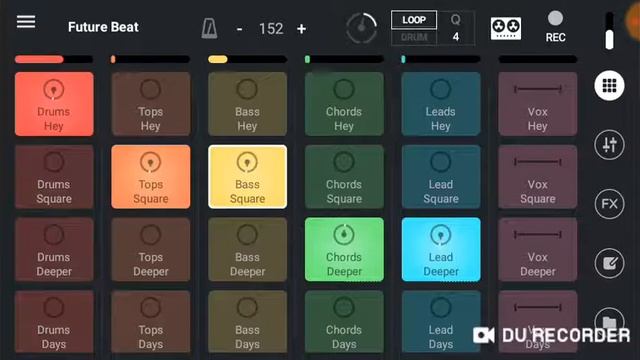Trigger the Tops Hey pad

click(x=151, y=104)
